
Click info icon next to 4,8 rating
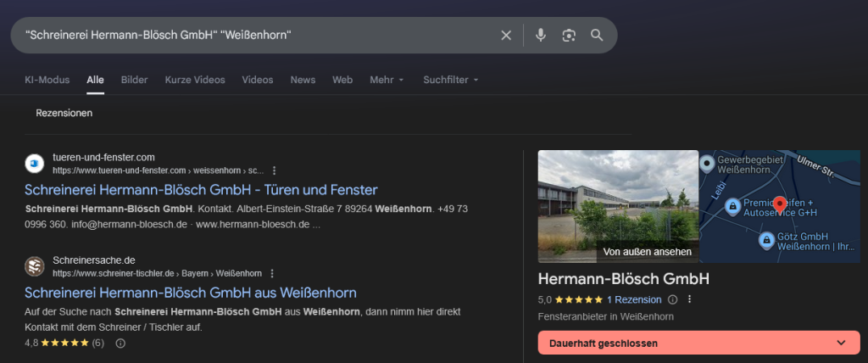(x=120, y=343)
